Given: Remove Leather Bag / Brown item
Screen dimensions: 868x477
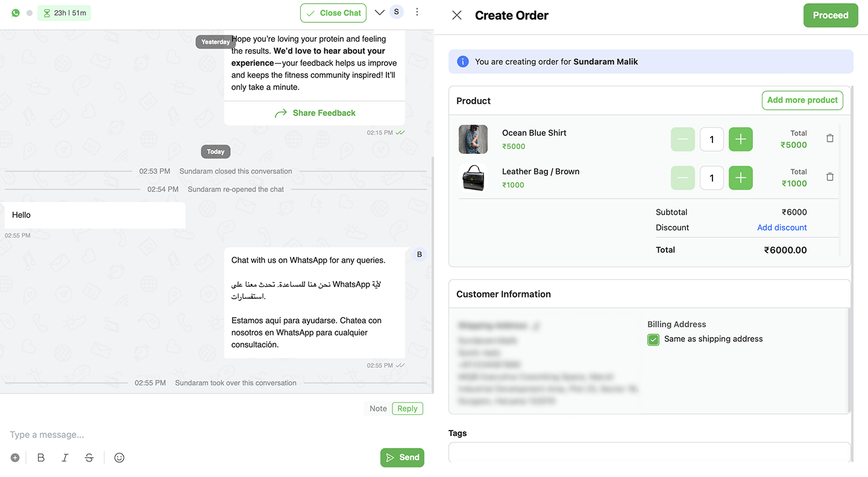Looking at the screenshot, I should click(829, 177).
